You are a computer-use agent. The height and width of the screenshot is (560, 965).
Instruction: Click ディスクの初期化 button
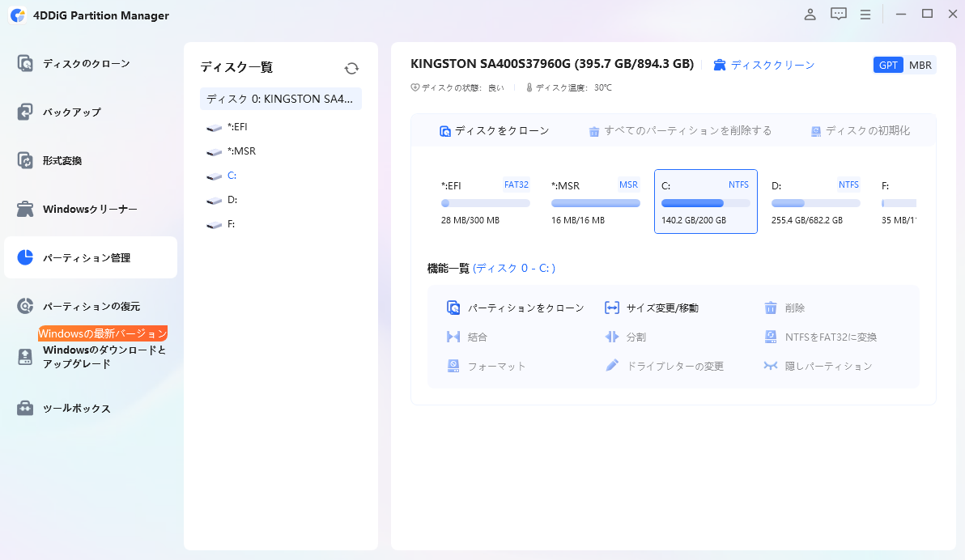tap(861, 130)
